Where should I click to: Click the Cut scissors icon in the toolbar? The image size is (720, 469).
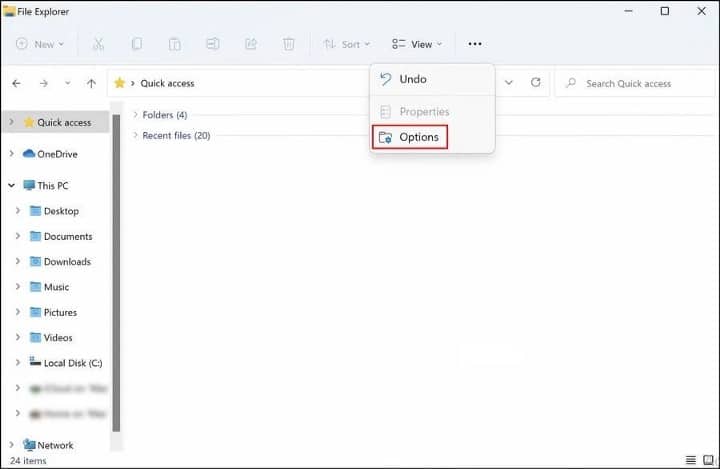click(x=98, y=44)
